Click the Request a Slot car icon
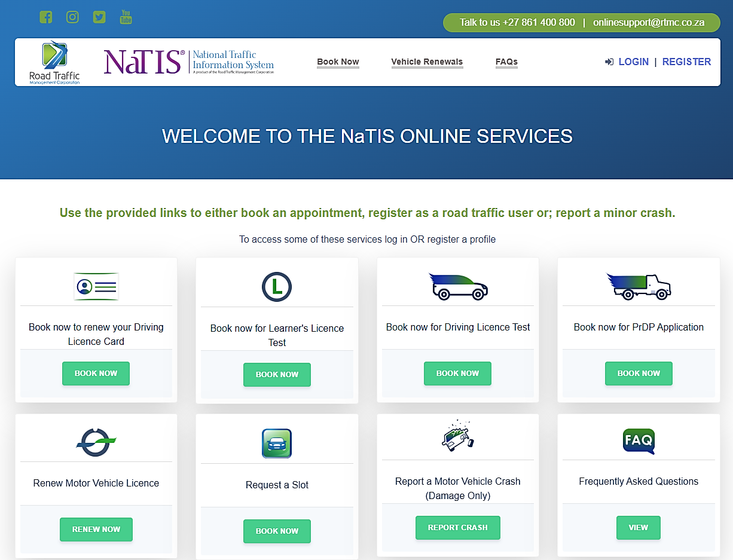The width and height of the screenshot is (733, 560). tap(277, 443)
